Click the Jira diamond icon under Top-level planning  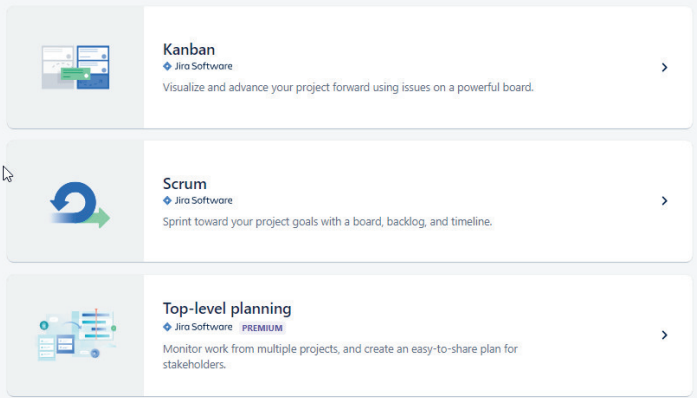click(x=167, y=327)
